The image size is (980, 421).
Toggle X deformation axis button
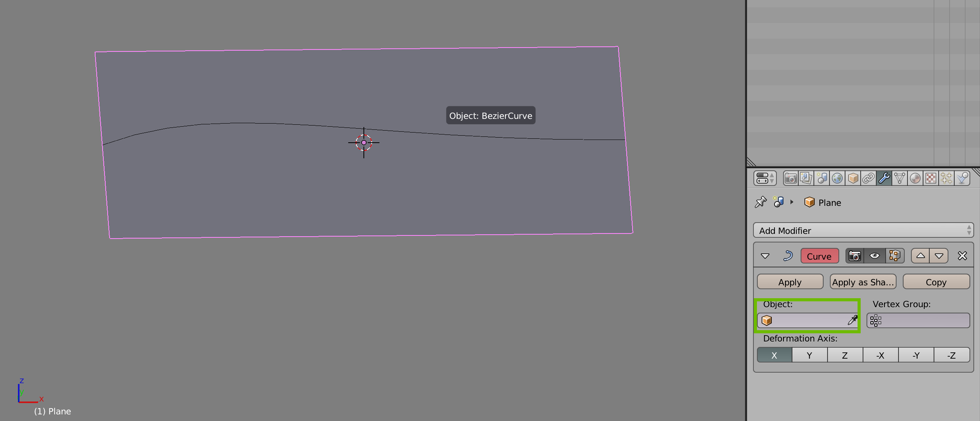click(x=774, y=356)
